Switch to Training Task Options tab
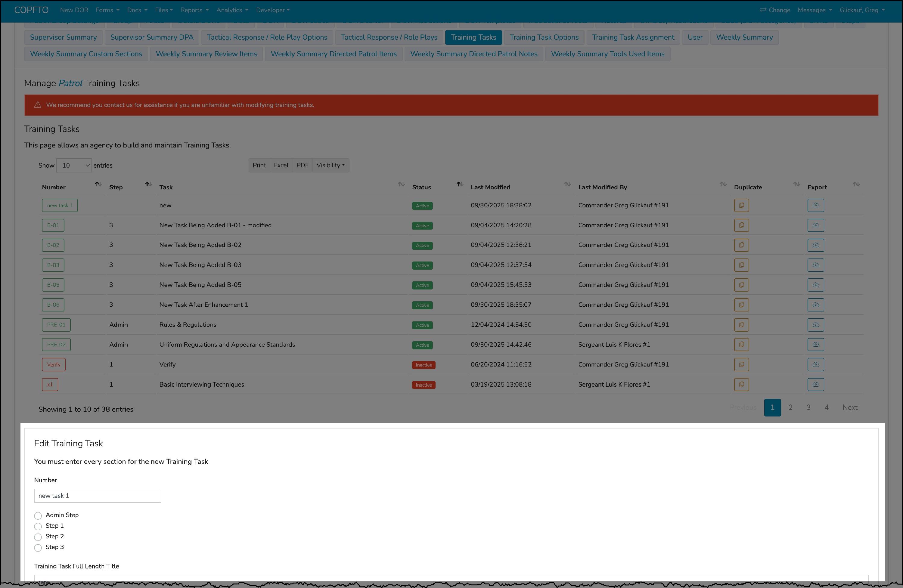This screenshot has width=903, height=588. pyautogui.click(x=544, y=37)
